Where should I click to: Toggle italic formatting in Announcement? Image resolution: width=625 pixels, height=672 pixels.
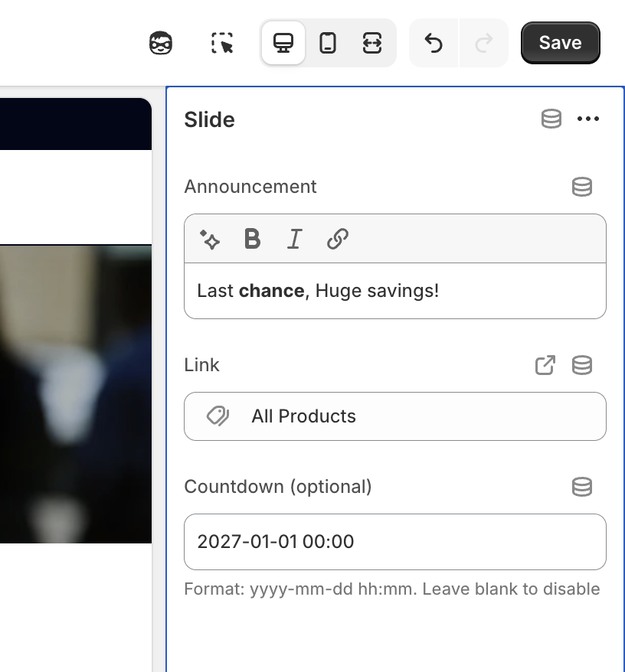point(294,240)
